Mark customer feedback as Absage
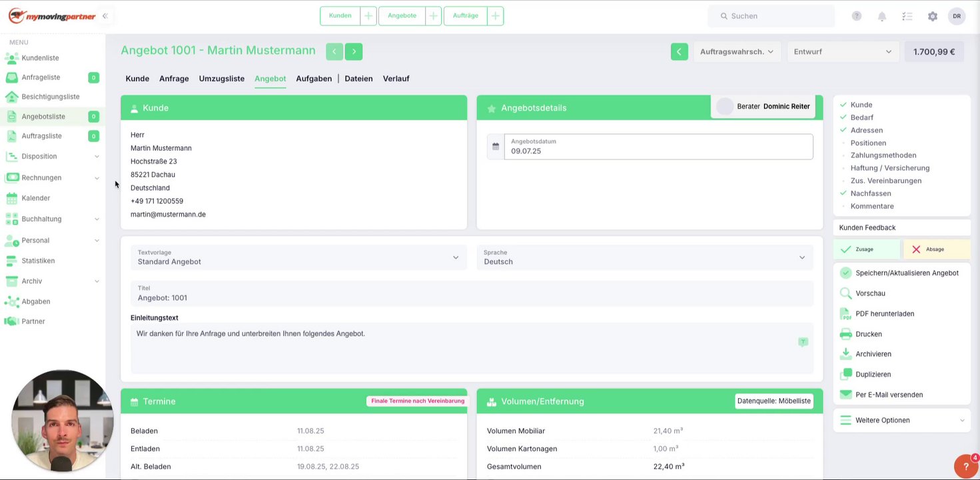The height and width of the screenshot is (480, 980). [x=937, y=249]
